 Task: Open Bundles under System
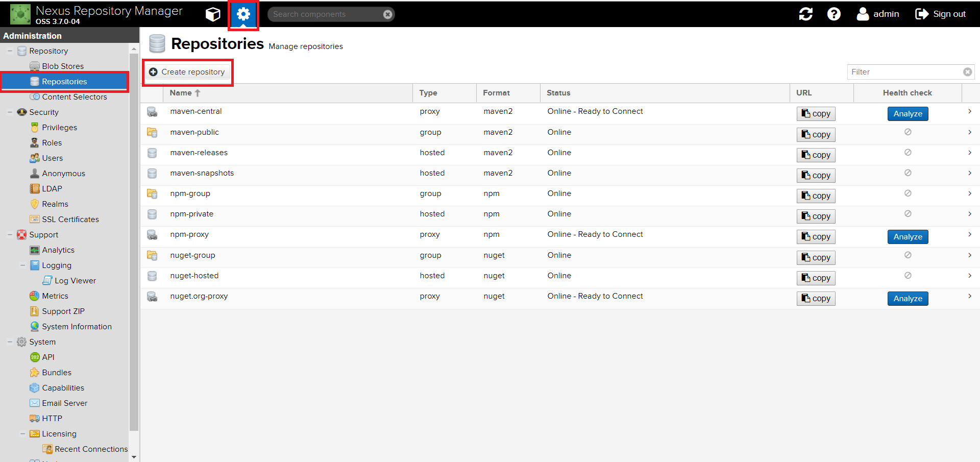(x=57, y=373)
